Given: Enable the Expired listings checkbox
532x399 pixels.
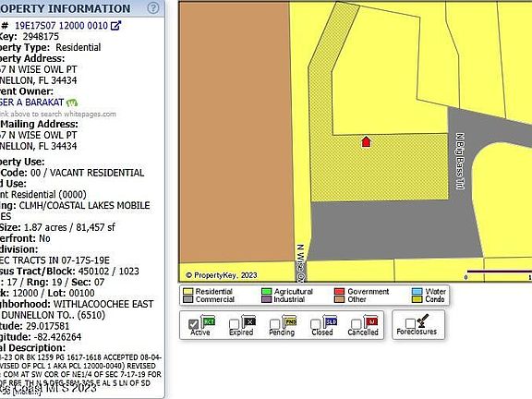Looking at the screenshot, I should pos(234,324).
